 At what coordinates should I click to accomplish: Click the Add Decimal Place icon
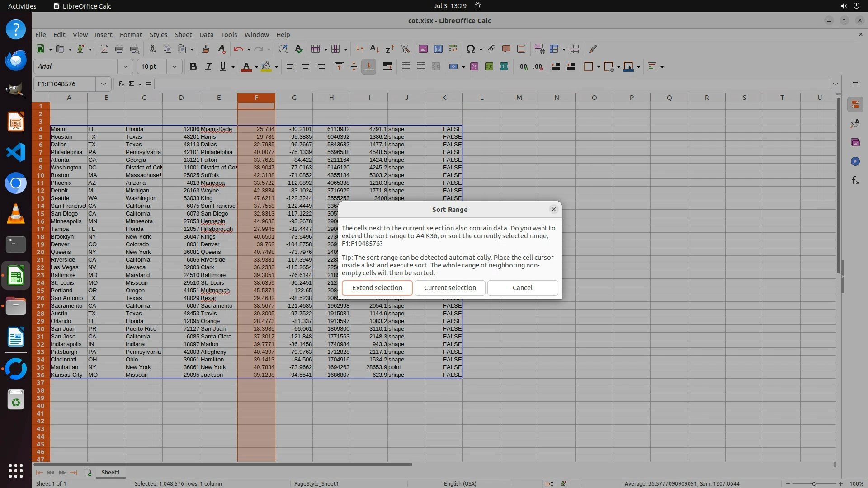(523, 66)
